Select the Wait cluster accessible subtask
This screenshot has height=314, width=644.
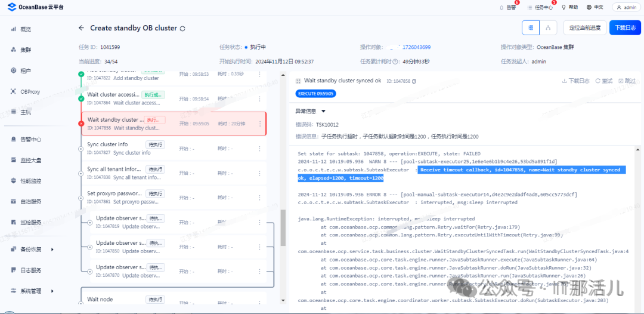[174, 99]
